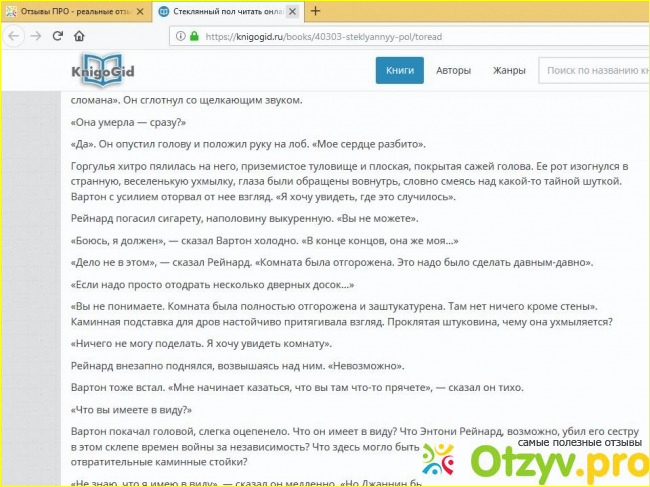Click the knigogid.ru URL address bar
This screenshot has height=487, width=650.
[400, 36]
